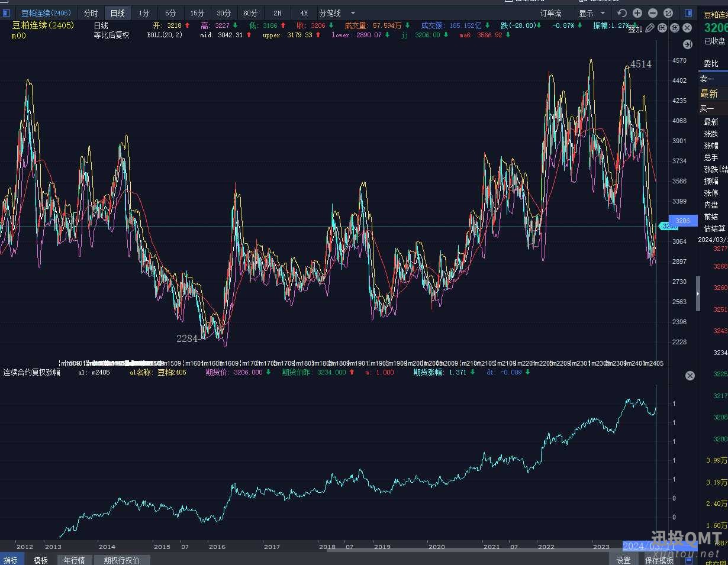Open the 显示 dropdown menu
This screenshot has width=728, height=565.
pyautogui.click(x=592, y=13)
